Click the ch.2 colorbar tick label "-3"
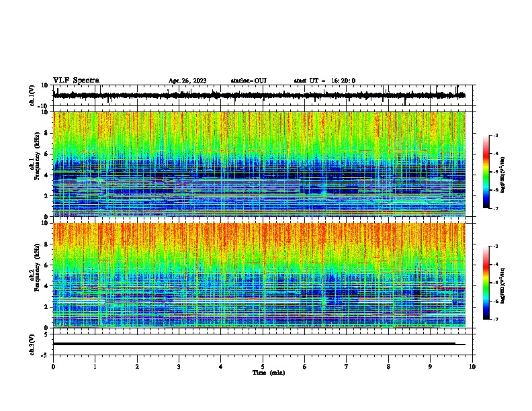The height and width of the screenshot is (411, 532). tap(496, 246)
